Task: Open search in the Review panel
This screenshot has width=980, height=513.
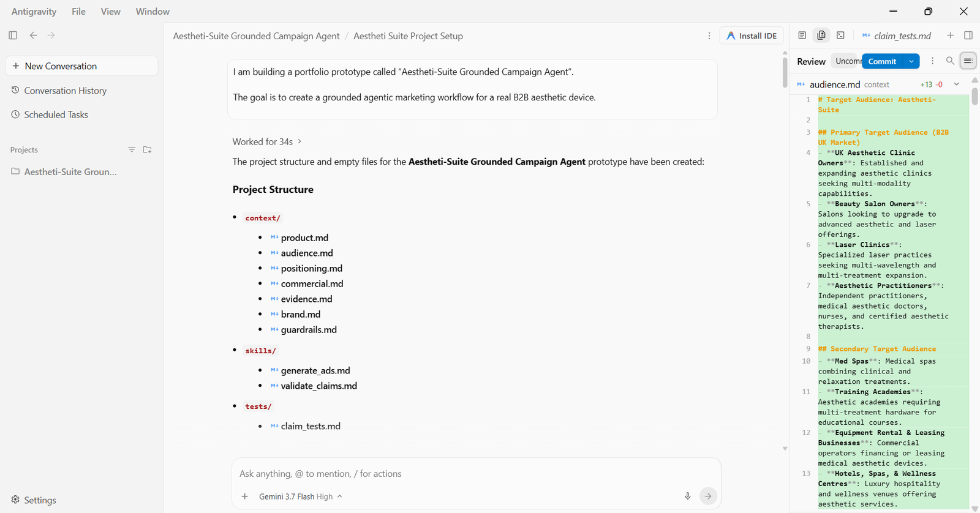Action: (x=950, y=61)
